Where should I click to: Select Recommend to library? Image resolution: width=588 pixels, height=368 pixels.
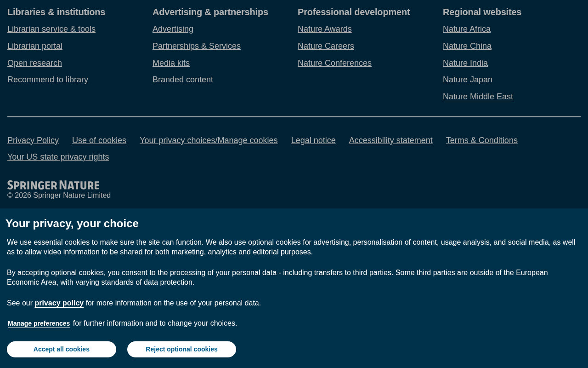[48, 80]
